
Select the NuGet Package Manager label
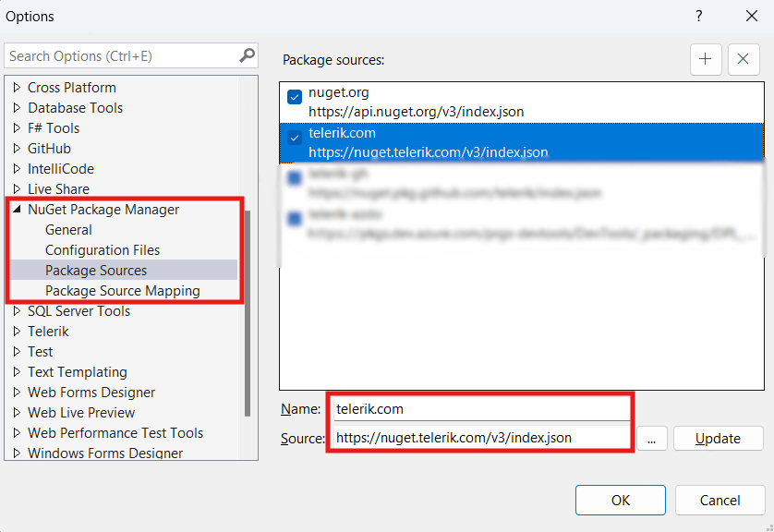coord(103,210)
